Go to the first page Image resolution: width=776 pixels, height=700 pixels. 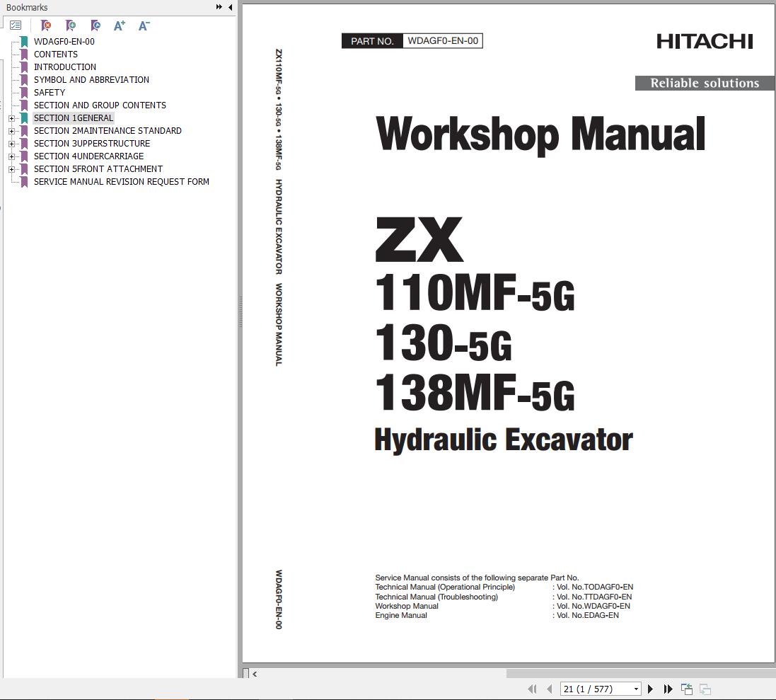[x=532, y=689]
